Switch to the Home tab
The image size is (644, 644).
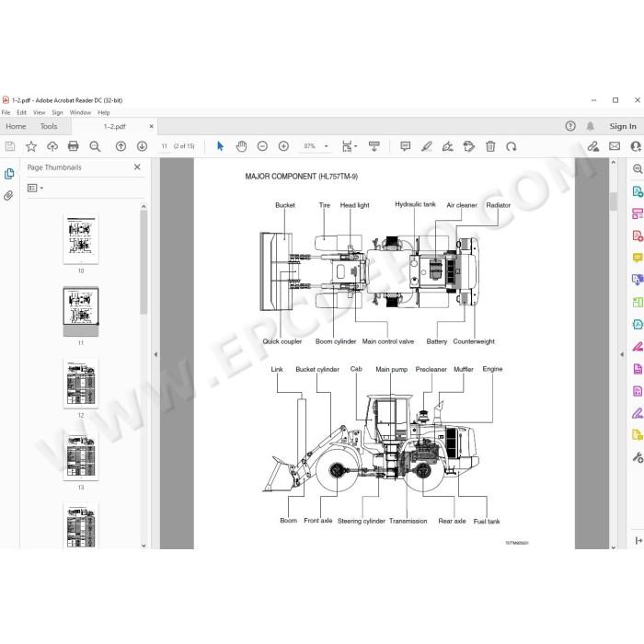(16, 127)
